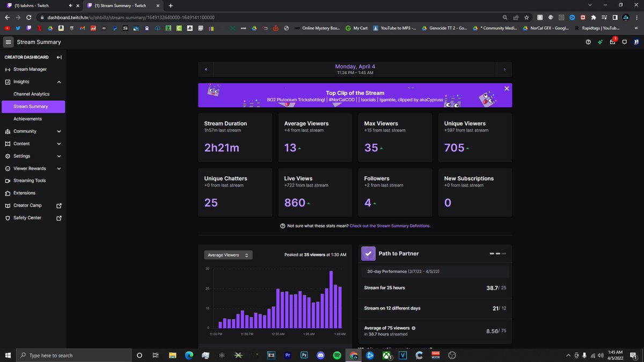Open the green sparkle Twitch icon

tap(601, 42)
